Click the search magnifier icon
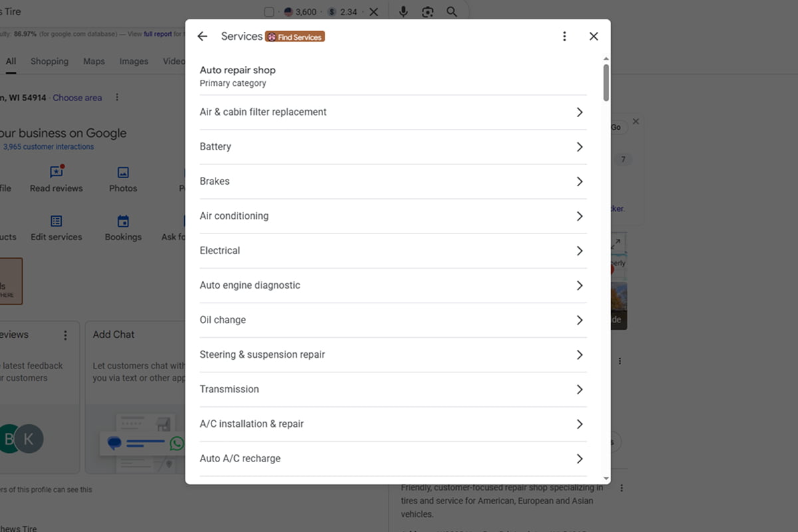 (x=452, y=12)
